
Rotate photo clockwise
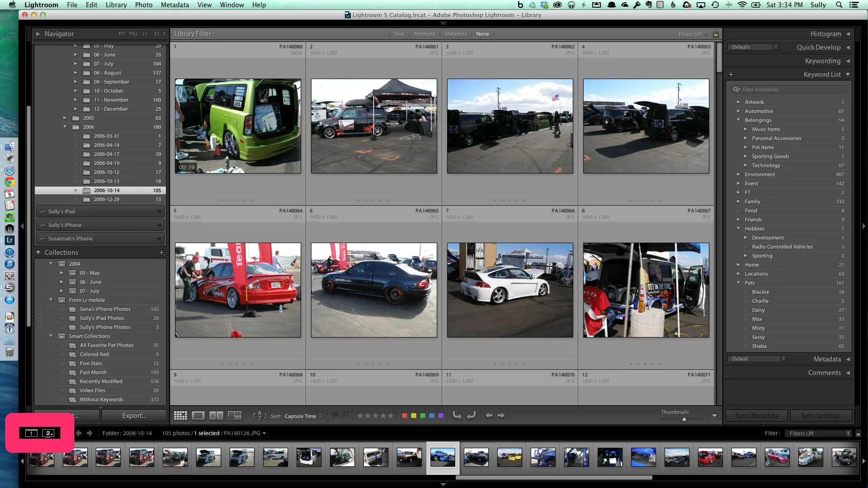471,415
